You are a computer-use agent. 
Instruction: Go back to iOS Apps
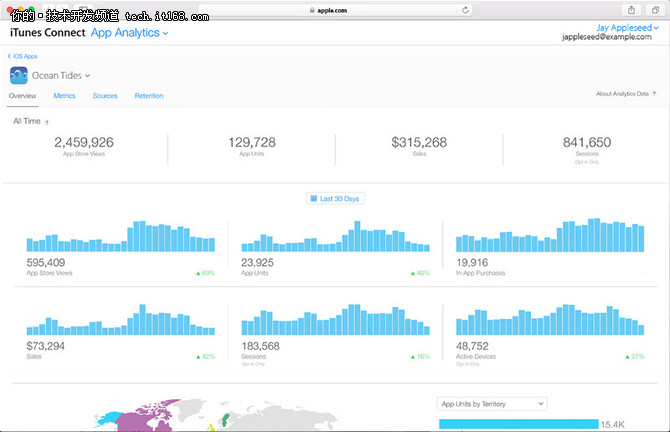23,56
